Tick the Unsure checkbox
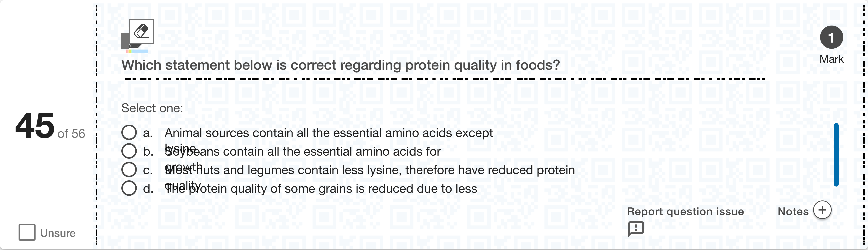Screen dimensions: 868x250 click(27, 232)
